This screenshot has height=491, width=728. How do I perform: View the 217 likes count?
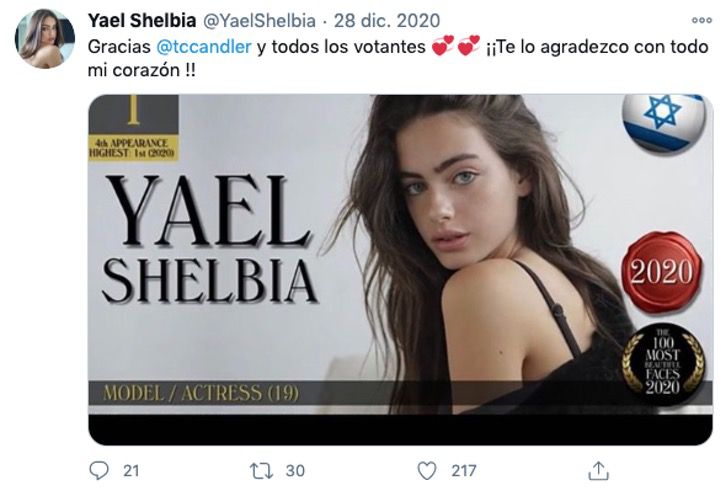[464, 471]
